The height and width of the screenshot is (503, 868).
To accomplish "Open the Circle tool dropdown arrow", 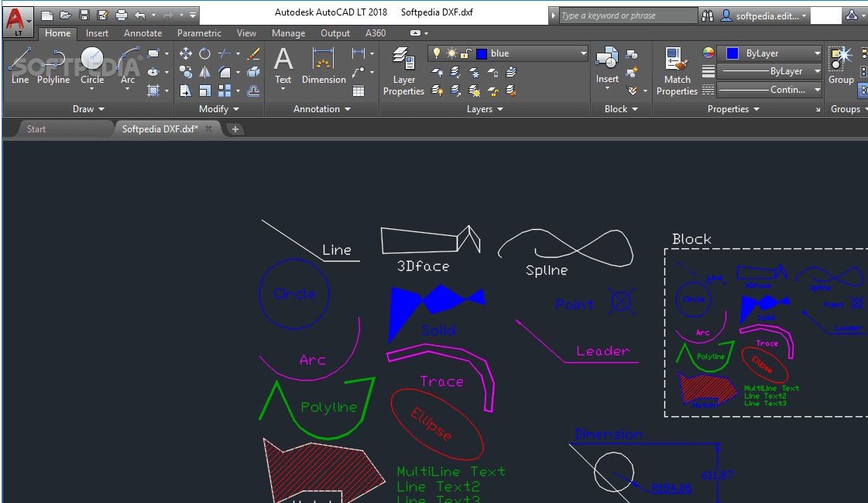I will 92,88.
